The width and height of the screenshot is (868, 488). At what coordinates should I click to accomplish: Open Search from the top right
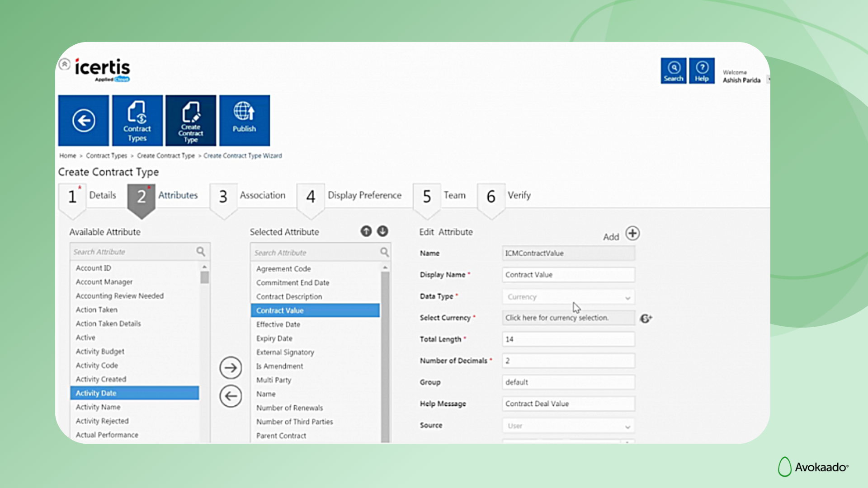coord(673,70)
